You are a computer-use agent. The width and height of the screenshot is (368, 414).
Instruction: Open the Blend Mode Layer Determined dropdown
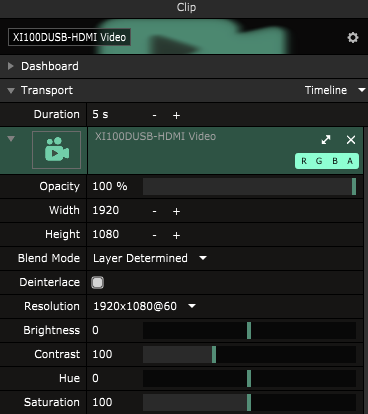coord(150,258)
